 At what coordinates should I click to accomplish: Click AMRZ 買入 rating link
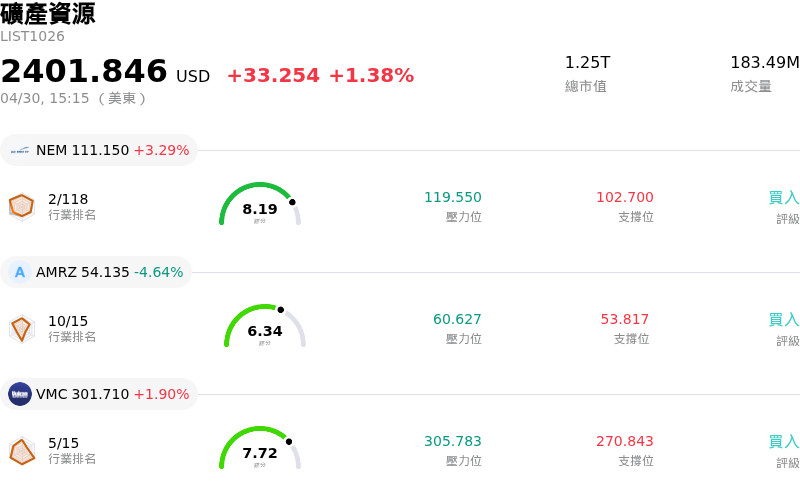click(x=783, y=320)
